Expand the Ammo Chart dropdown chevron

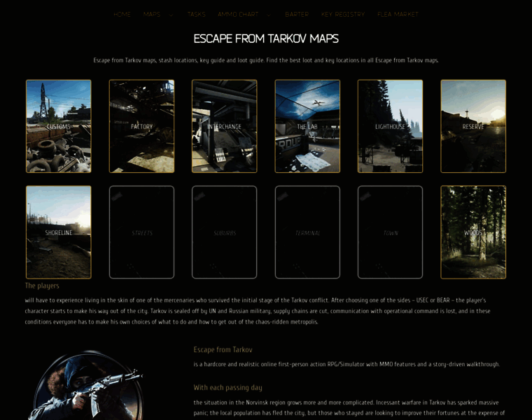(x=269, y=15)
